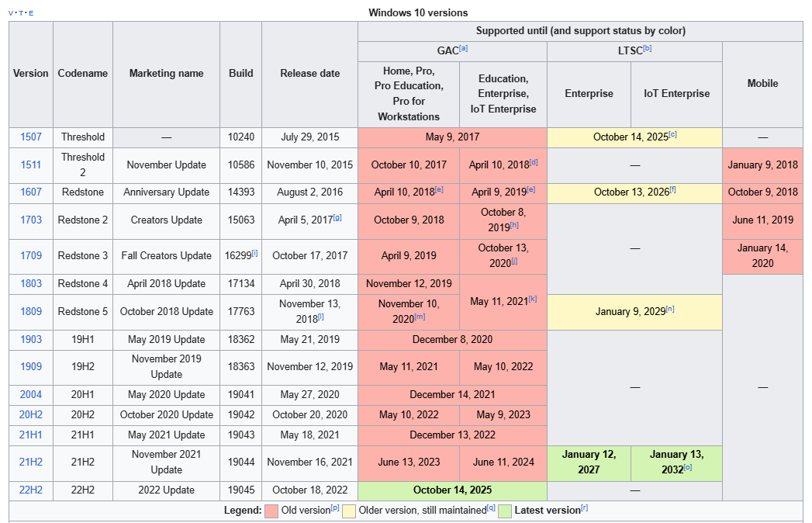This screenshot has height=523, width=812.
Task: Open footnote [l] after November 13, 2018
Action: point(320,317)
